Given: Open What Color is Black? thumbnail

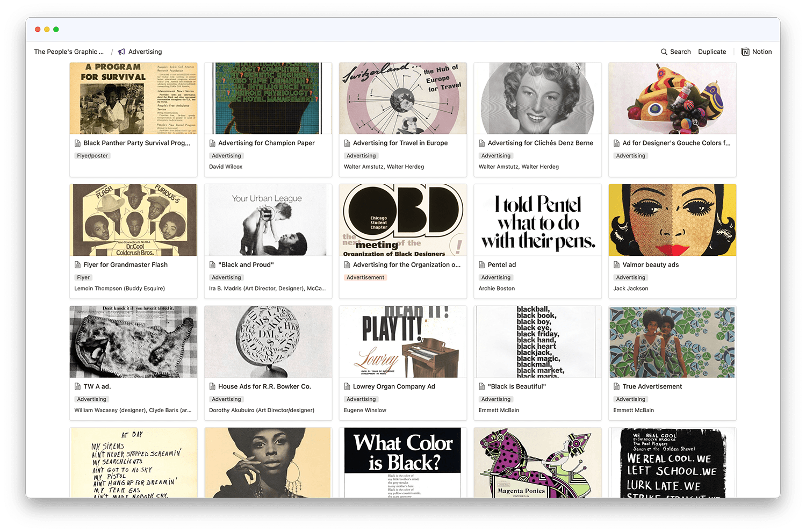Looking at the screenshot, I should (403, 463).
